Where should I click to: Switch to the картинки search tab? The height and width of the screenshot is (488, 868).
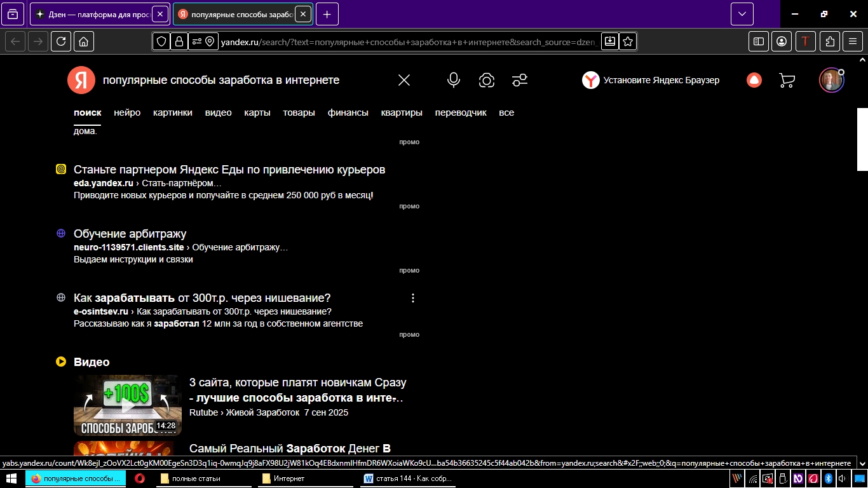(172, 112)
